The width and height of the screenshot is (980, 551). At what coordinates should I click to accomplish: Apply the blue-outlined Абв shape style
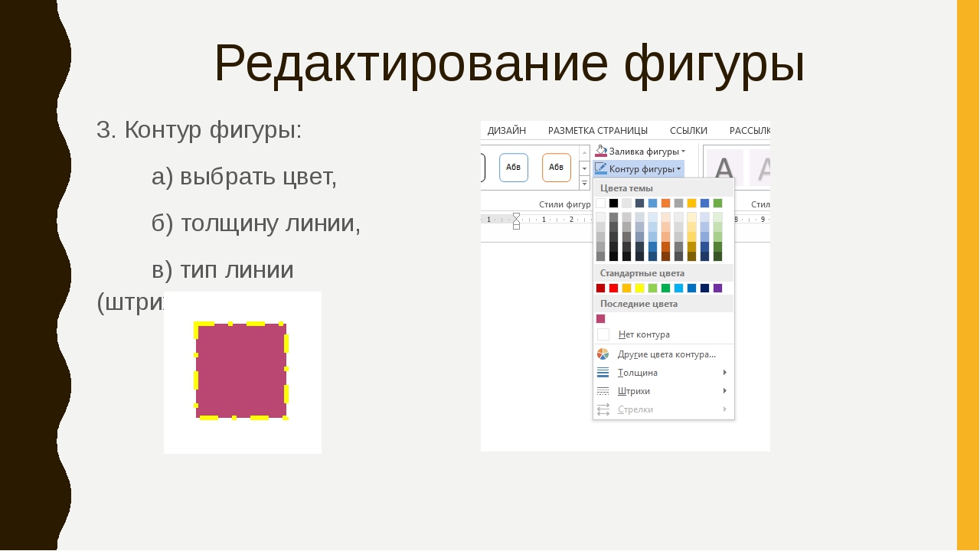514,168
